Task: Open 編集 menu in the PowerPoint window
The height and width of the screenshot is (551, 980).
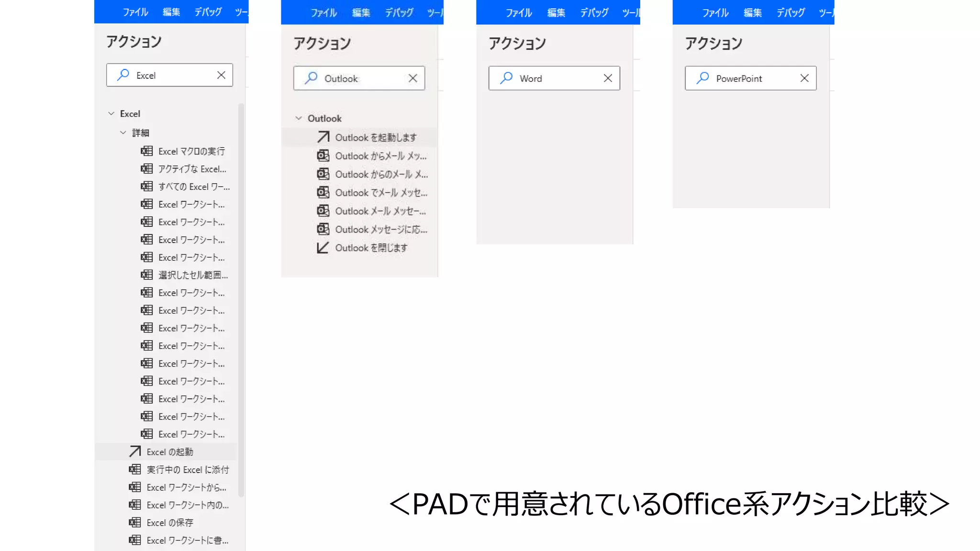Action: pyautogui.click(x=753, y=12)
